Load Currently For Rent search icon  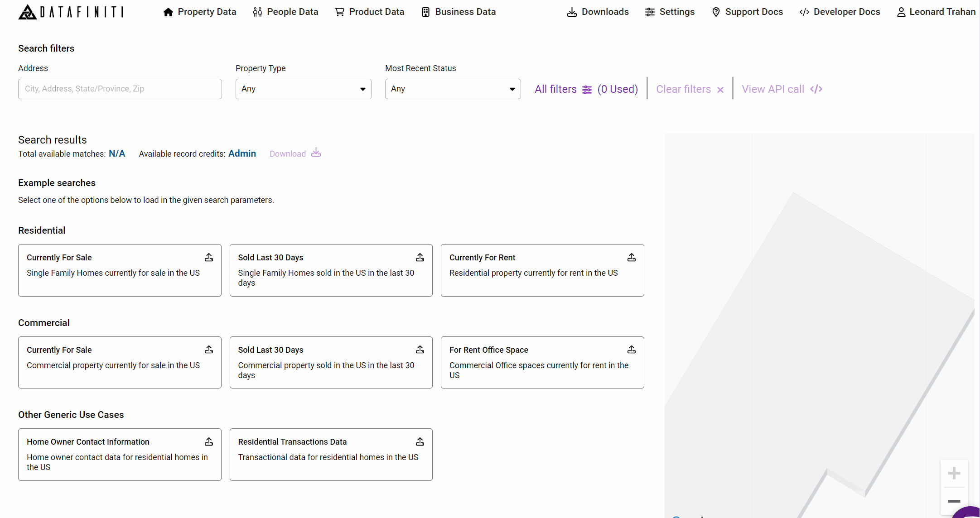coord(632,257)
